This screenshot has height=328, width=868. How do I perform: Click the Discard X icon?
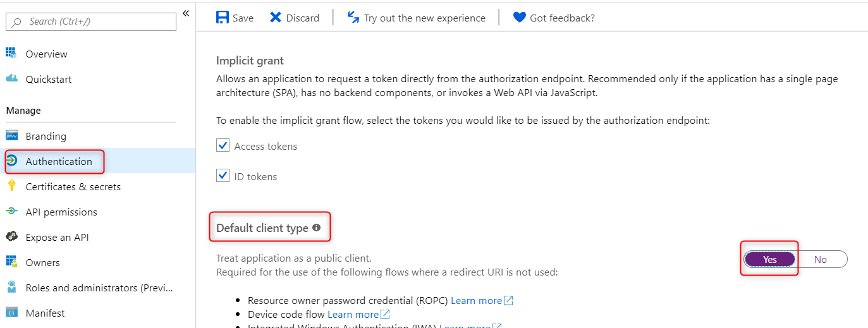[276, 17]
